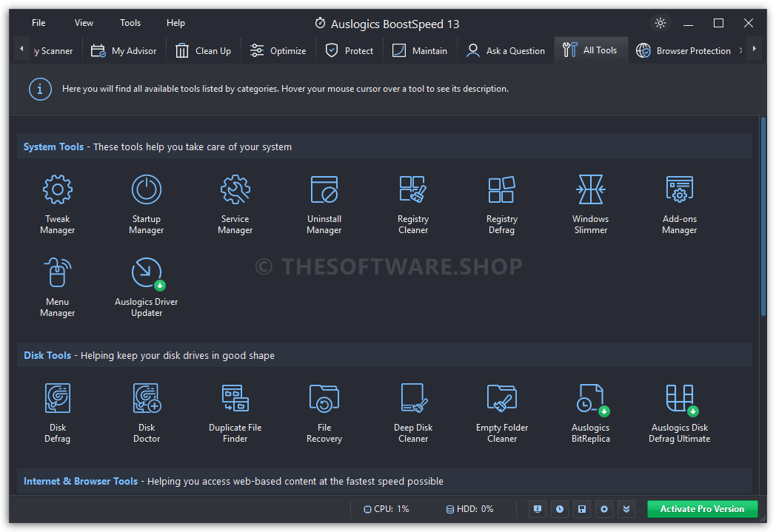Expand the double-chevron menu in status bar

pos(626,509)
